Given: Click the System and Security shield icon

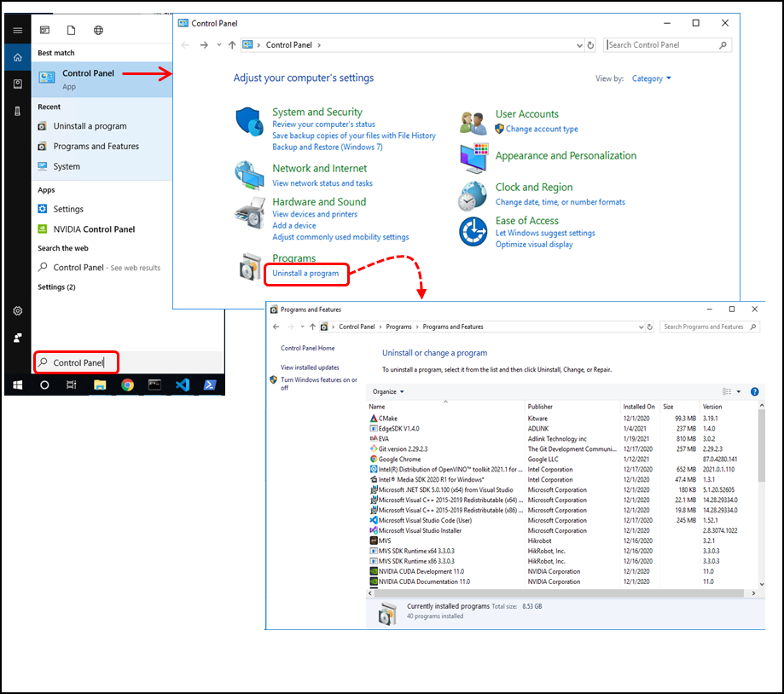Looking at the screenshot, I should pos(249,122).
